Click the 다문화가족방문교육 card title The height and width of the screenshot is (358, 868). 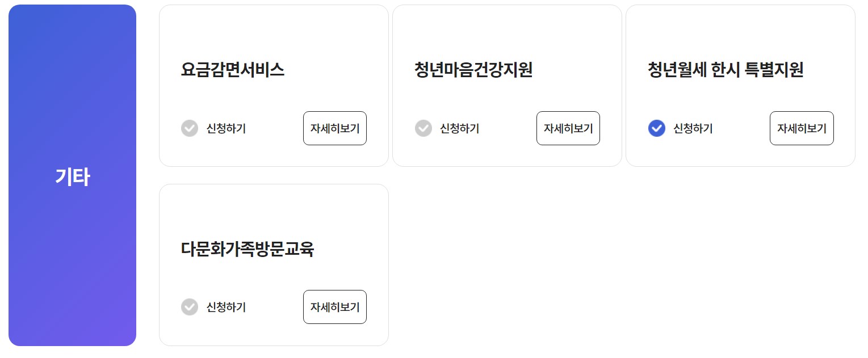pos(247,249)
